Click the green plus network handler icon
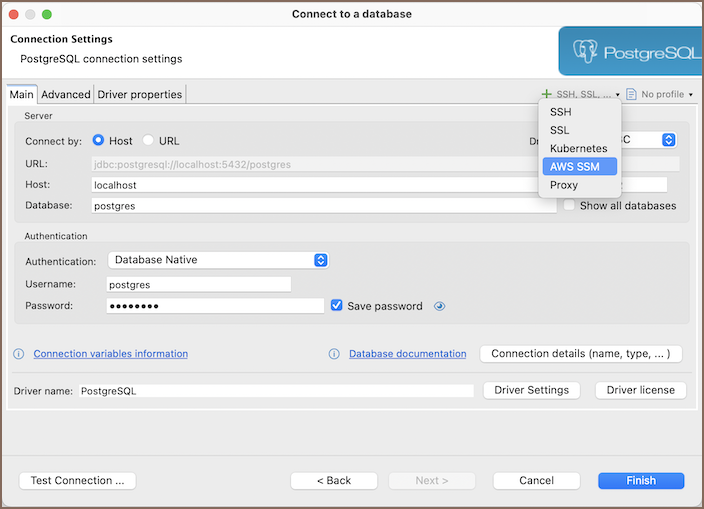Viewport: 704px width, 509px height. (x=546, y=94)
